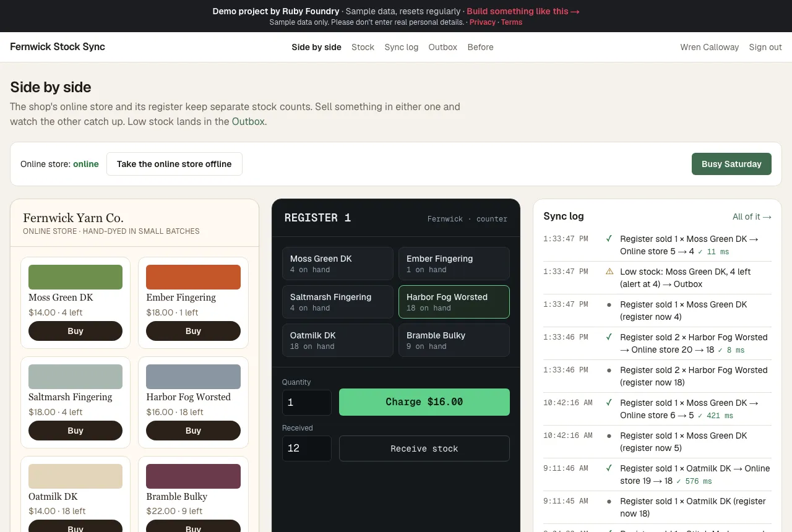Viewport: 792px width, 532px height.
Task: Click checkmark icon on the 8 ms log entry
Action: [609, 337]
